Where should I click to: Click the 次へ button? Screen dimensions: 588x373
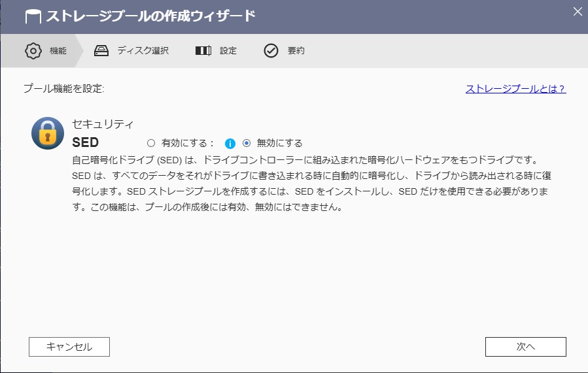click(526, 347)
